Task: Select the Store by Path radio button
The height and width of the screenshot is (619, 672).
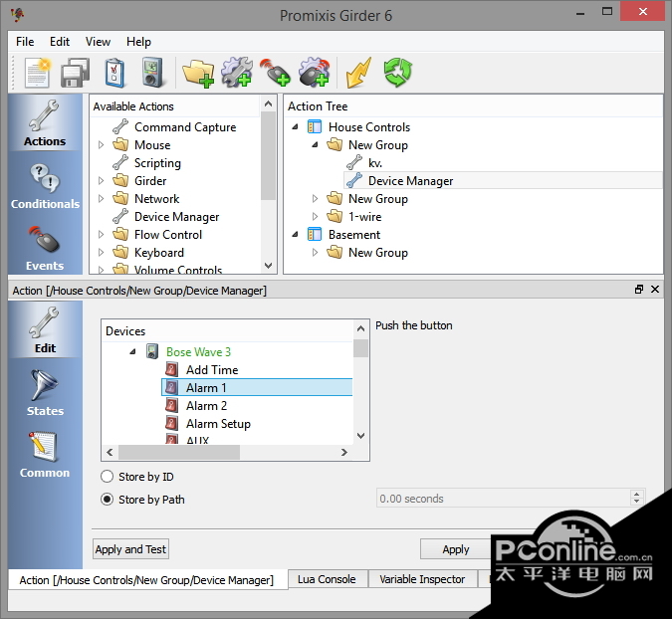Action: point(108,499)
